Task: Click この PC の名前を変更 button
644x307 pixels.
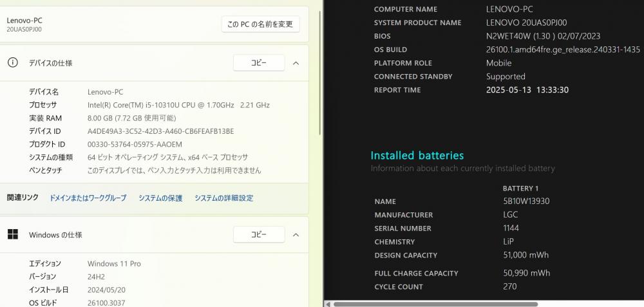Action: 260,24
